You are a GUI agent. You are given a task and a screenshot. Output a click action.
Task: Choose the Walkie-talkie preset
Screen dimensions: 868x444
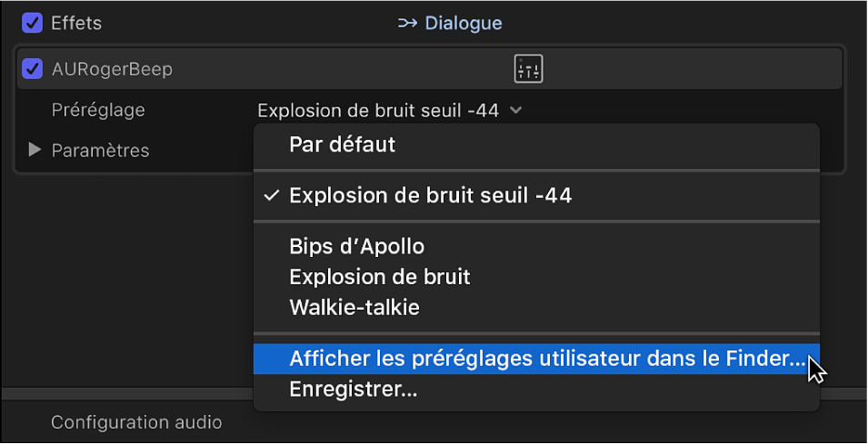click(354, 307)
